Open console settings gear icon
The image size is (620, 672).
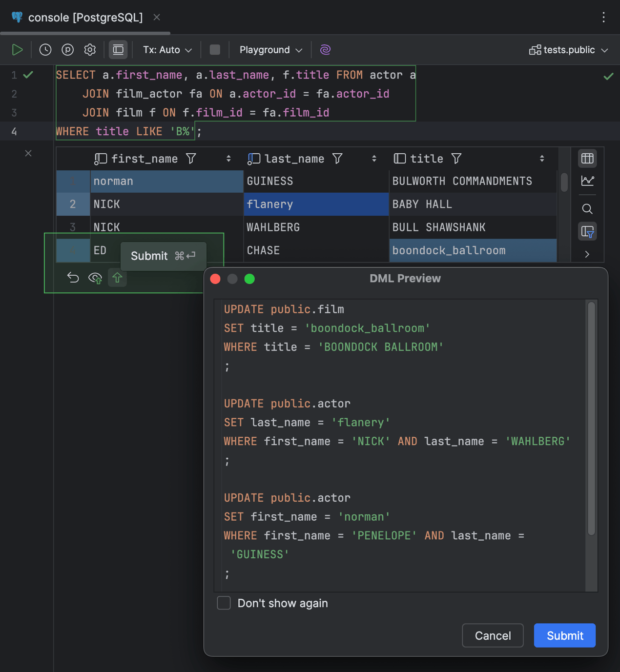(x=90, y=50)
